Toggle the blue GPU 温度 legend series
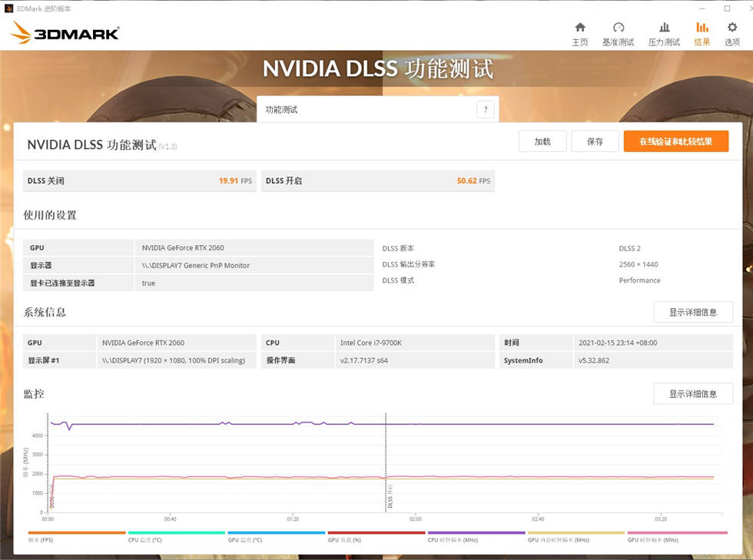 point(277,536)
